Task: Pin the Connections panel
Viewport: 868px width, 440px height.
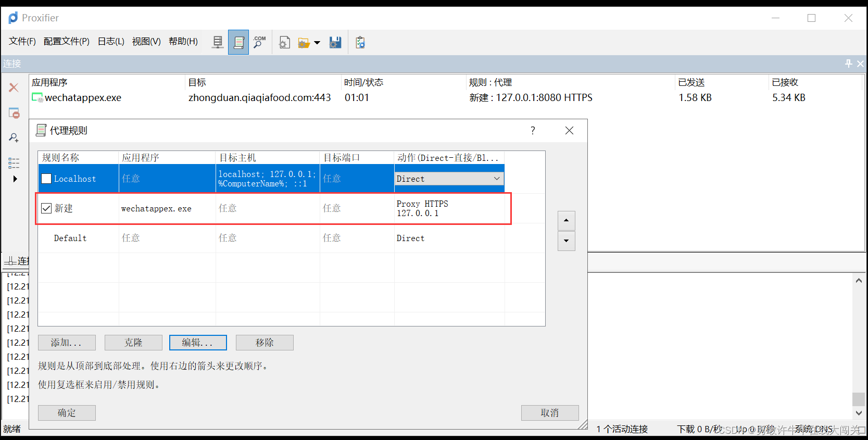Action: pos(848,64)
